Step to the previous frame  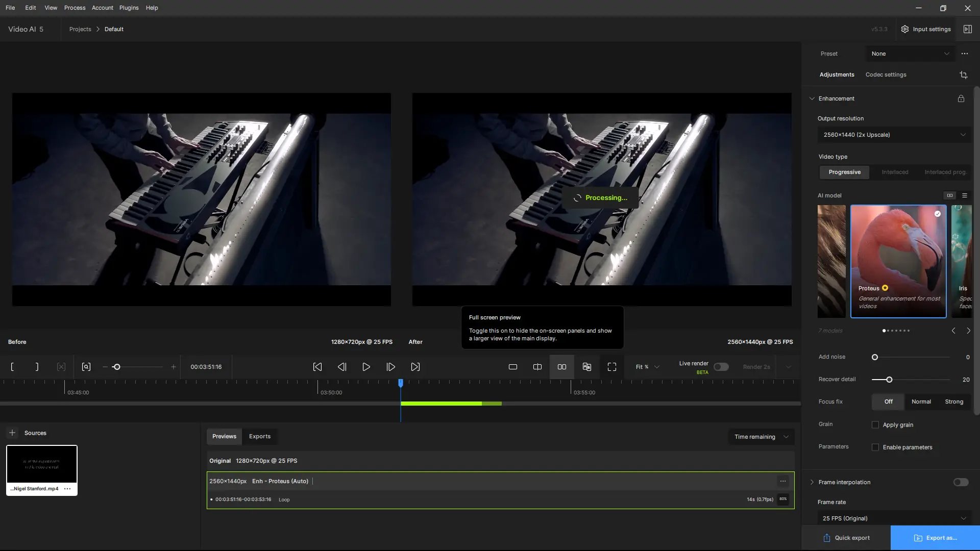(x=342, y=367)
